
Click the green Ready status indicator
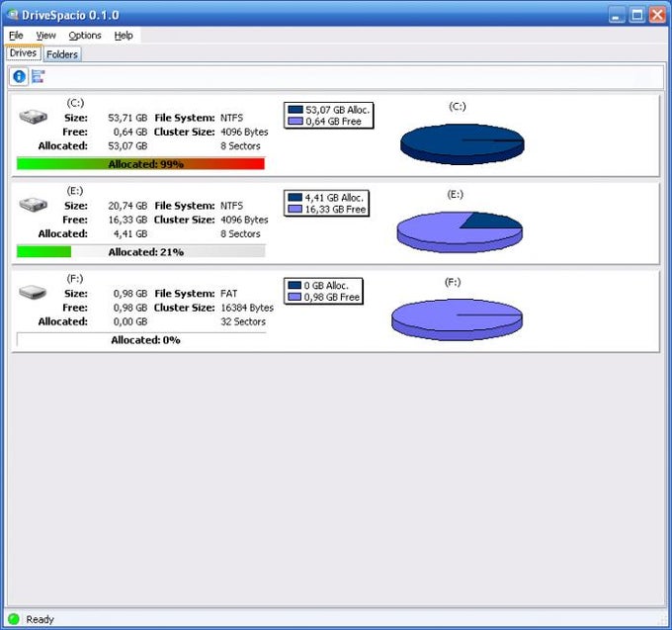pyautogui.click(x=14, y=619)
